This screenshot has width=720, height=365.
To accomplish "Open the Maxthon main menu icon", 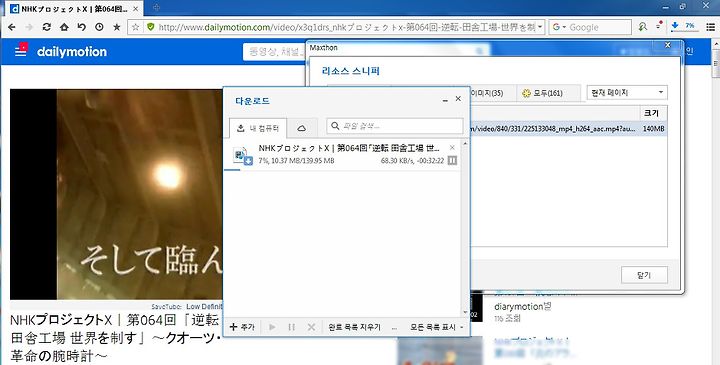I will [x=710, y=27].
